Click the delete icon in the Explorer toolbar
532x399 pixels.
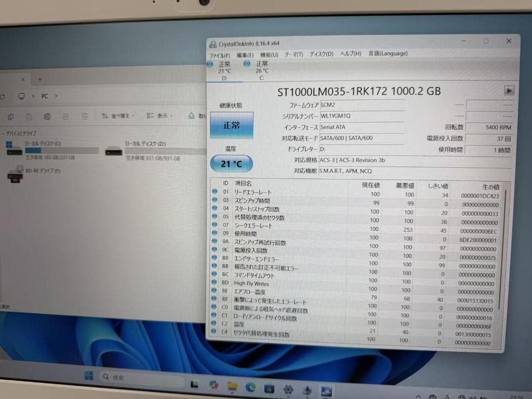click(86, 116)
